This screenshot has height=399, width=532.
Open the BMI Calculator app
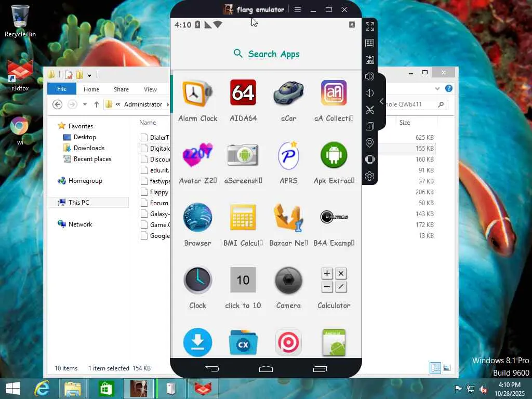tap(243, 217)
